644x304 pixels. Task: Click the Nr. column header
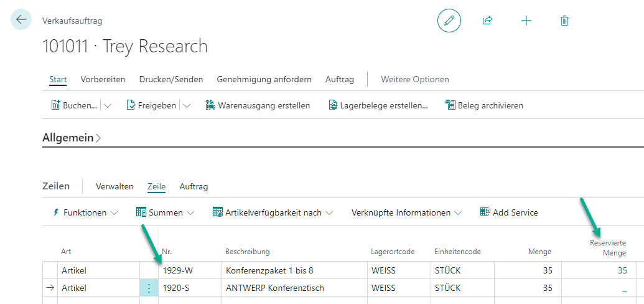tap(166, 251)
